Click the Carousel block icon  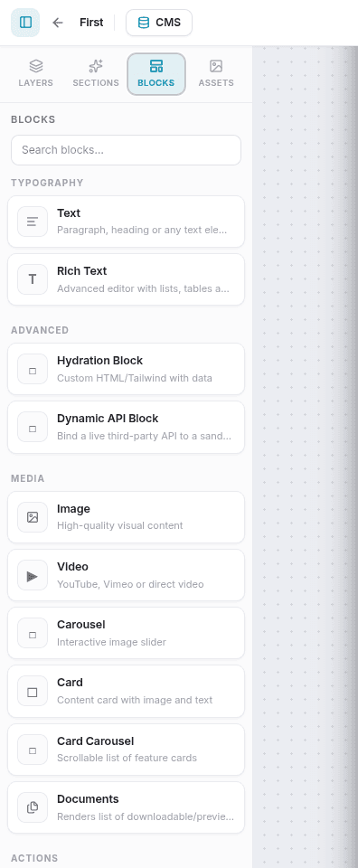pyautogui.click(x=33, y=633)
